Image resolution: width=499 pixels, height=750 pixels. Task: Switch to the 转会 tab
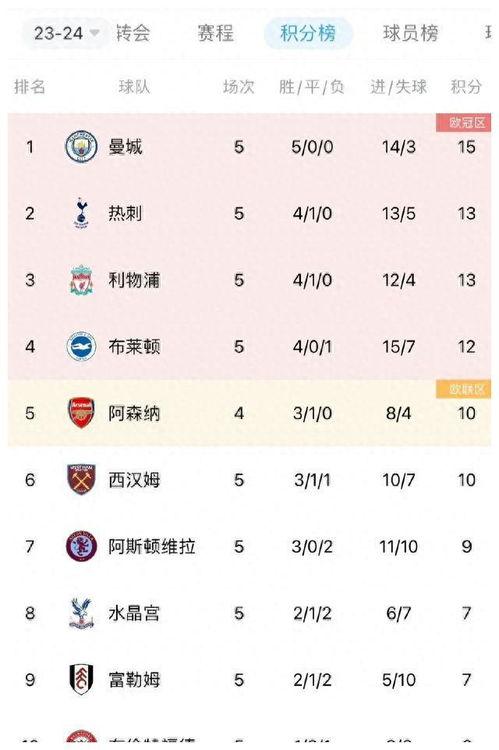133,33
